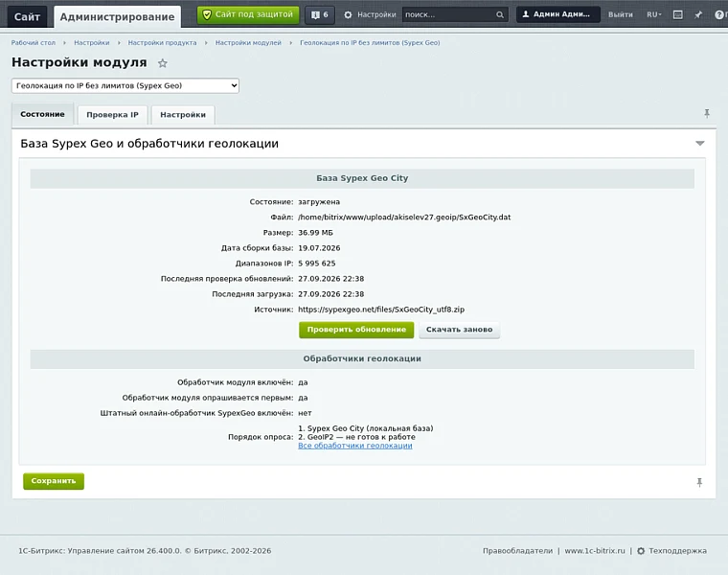The image size is (728, 575).
Task: Open the Админ Адми... user profile
Action: click(557, 14)
